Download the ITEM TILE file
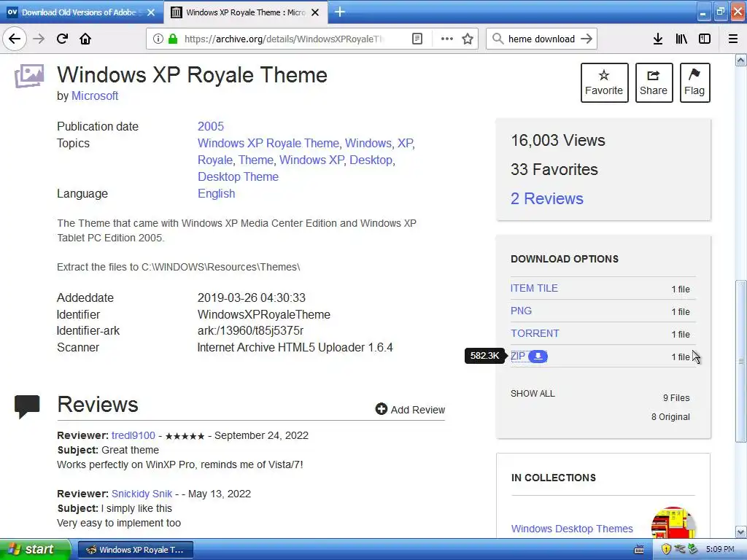This screenshot has height=560, width=747. click(x=534, y=288)
